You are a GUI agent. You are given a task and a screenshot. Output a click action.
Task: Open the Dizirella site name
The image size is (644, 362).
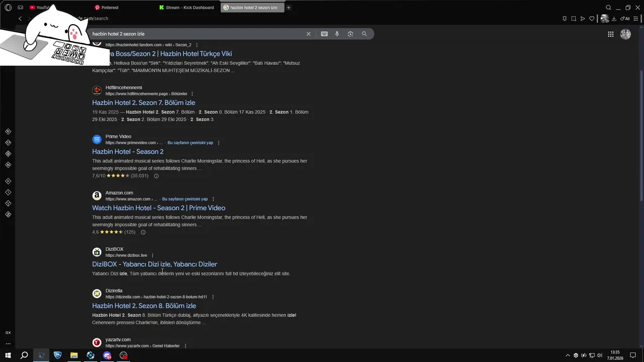coord(114,291)
